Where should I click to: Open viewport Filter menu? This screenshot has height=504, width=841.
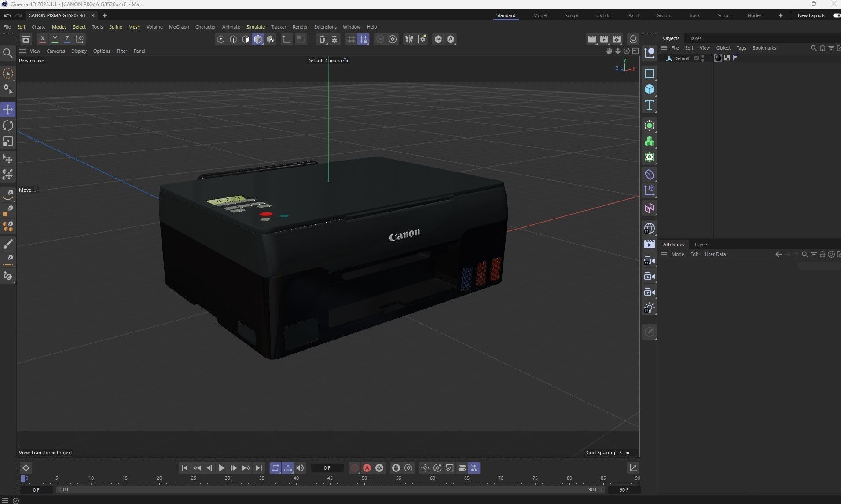(122, 51)
